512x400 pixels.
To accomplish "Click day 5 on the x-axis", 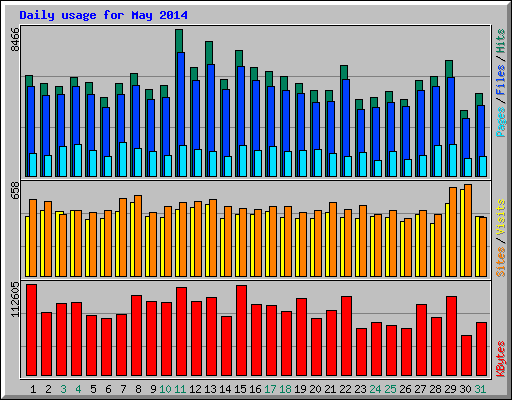I will (x=93, y=389).
